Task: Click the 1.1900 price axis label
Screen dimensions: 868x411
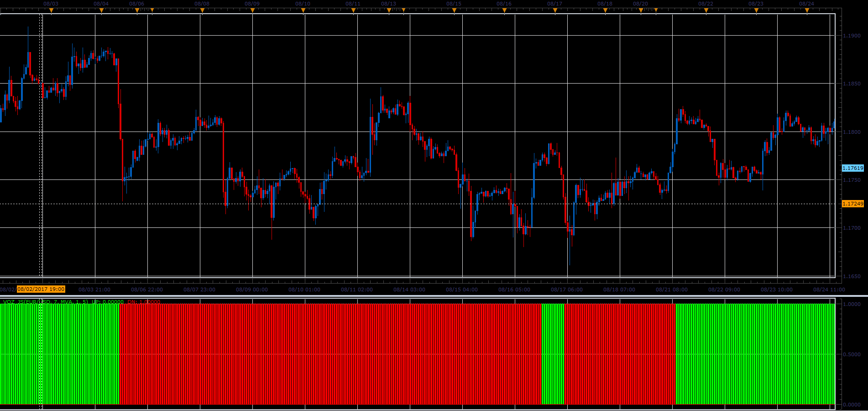Action: click(852, 36)
